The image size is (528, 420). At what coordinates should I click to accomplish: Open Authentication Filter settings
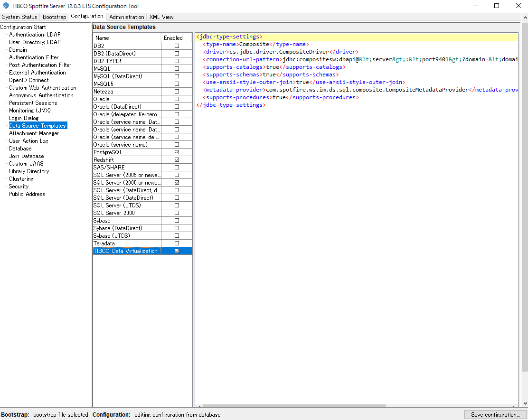tap(34, 57)
